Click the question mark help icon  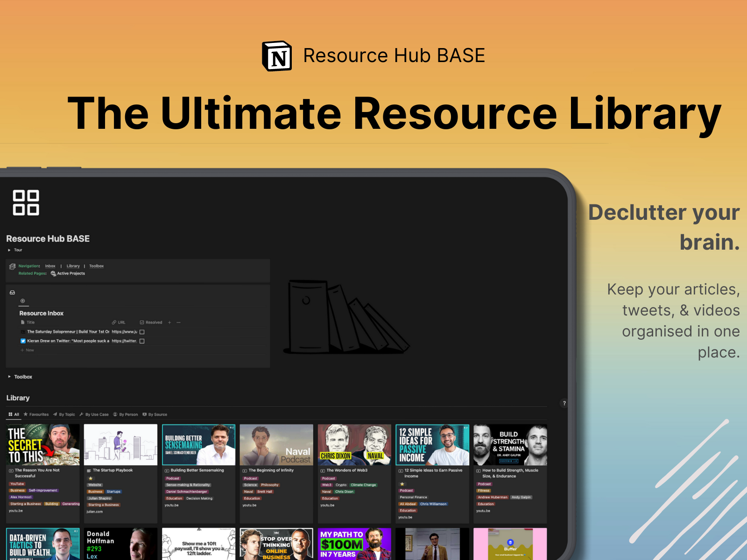[x=564, y=403]
